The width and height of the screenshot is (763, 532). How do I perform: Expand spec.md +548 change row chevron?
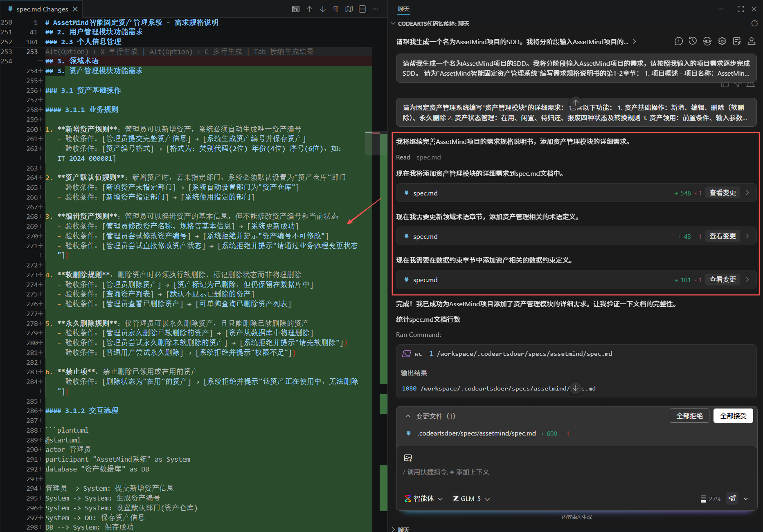click(x=747, y=193)
